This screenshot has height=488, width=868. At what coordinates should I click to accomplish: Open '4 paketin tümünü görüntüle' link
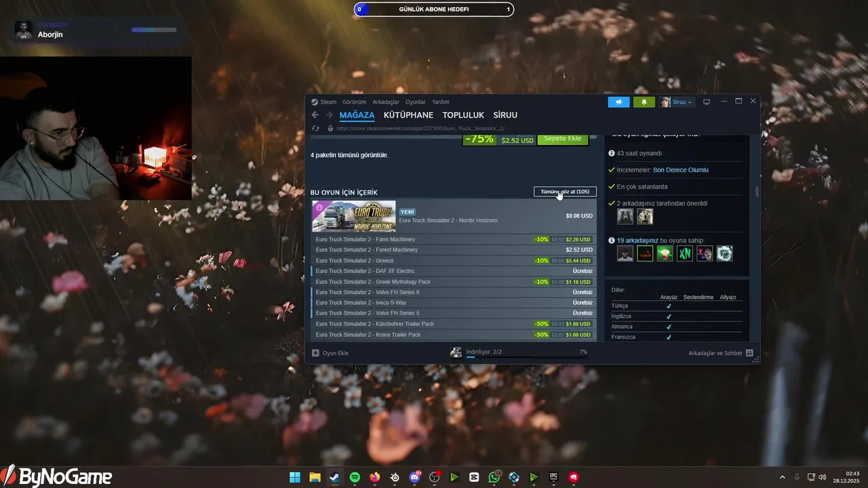click(349, 155)
